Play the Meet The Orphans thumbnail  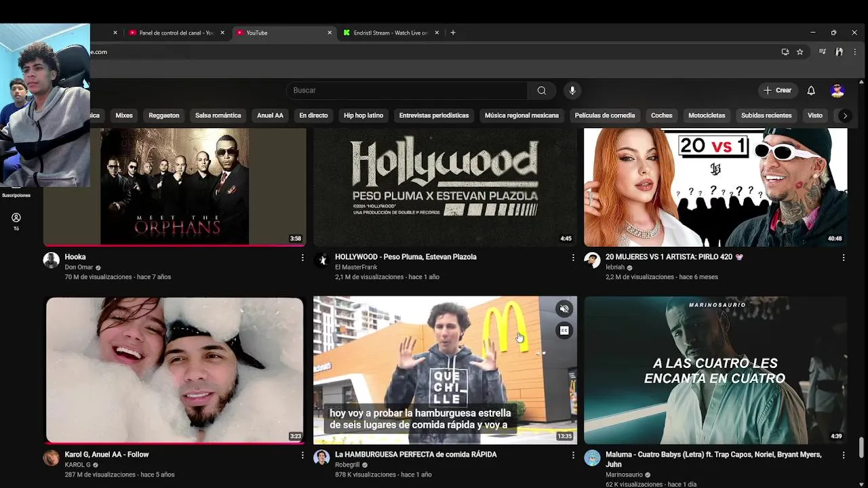click(175, 187)
